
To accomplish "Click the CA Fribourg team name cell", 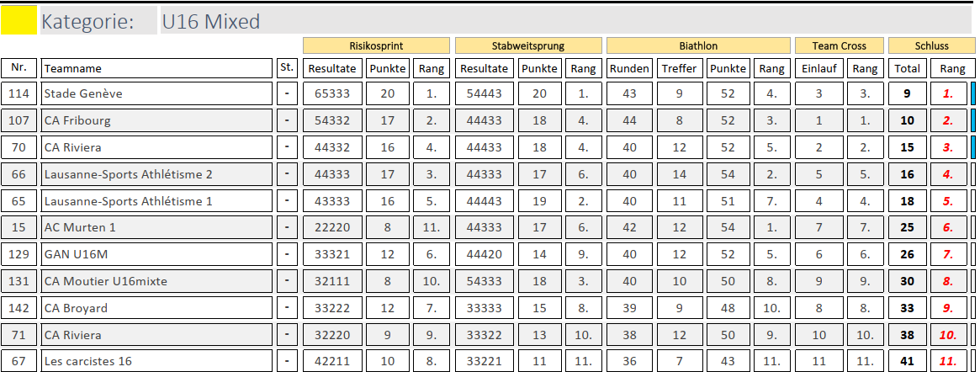I will coord(157,120).
